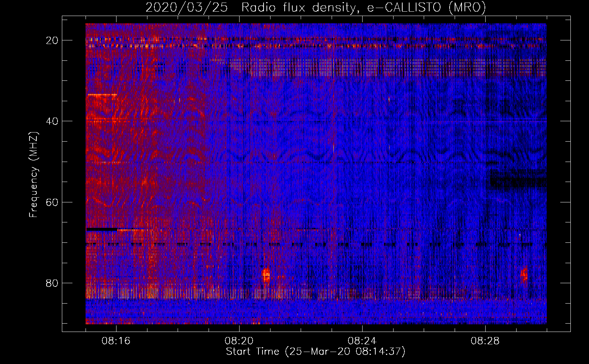Click the bright red burst after 08:20 near 80 MHz

coord(266,275)
